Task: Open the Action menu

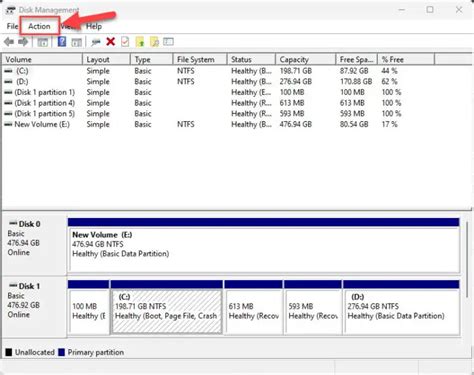Action: click(x=39, y=26)
